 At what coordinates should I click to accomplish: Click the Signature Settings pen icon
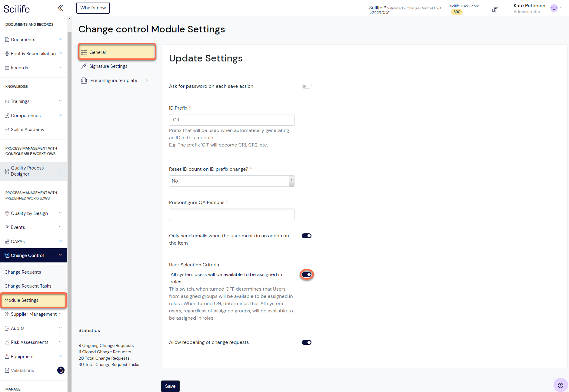click(x=84, y=66)
